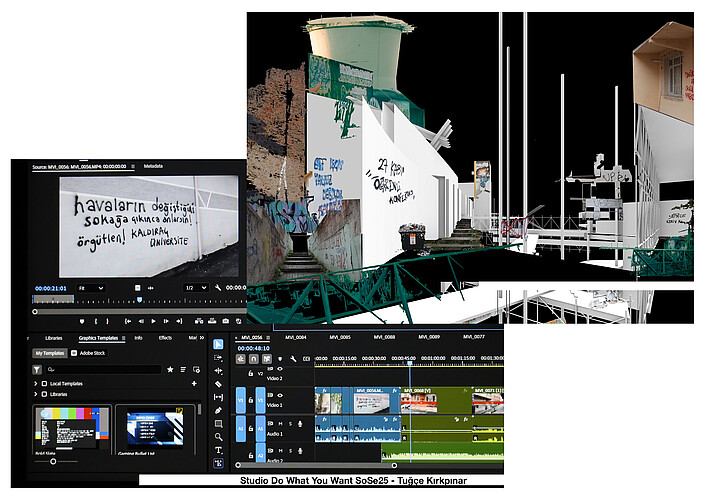Viewport: 707px width, 500px height.
Task: Open Source monitor wrench settings
Action: (x=217, y=288)
